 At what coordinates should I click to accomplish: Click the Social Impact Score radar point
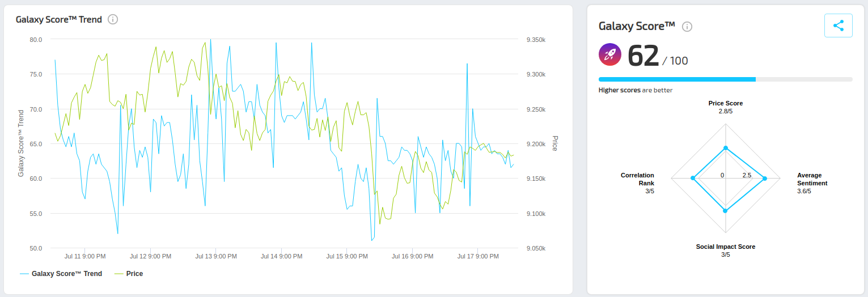tap(725, 210)
